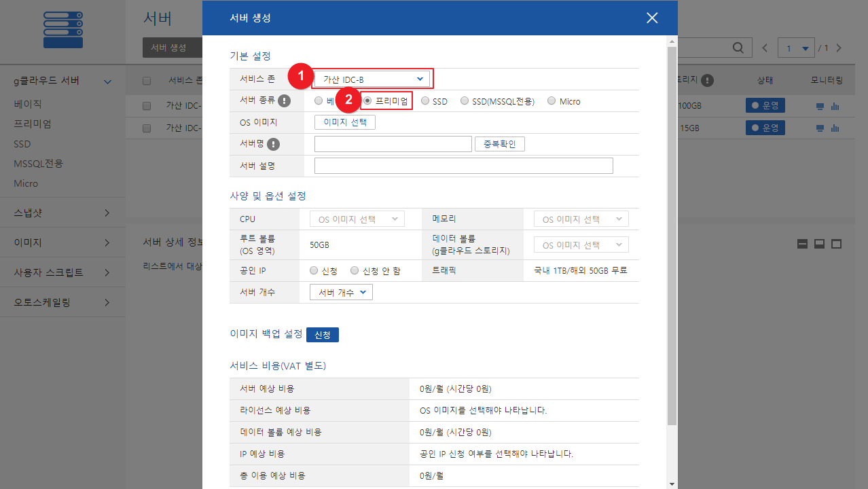Open Micro in the sidebar
868x489 pixels.
[x=26, y=183]
